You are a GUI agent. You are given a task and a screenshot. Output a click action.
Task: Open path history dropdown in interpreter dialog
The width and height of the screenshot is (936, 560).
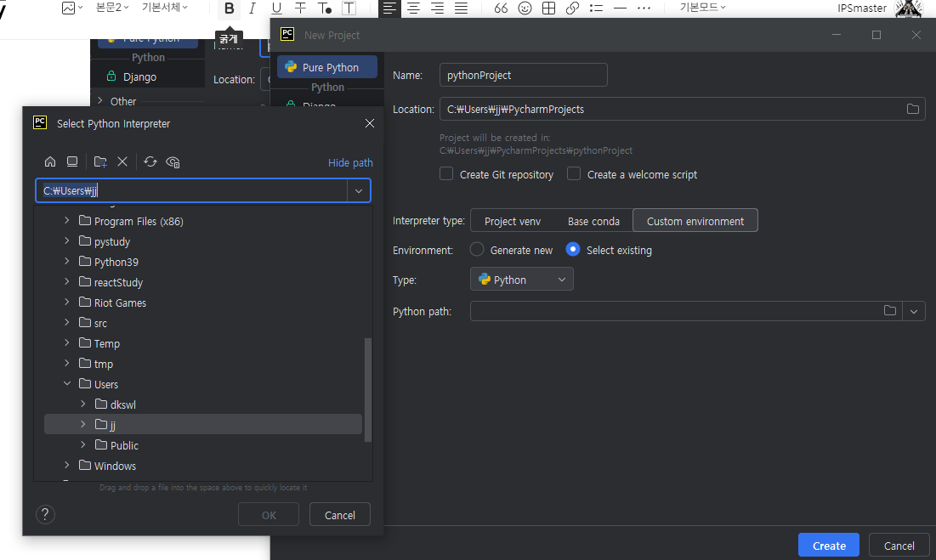tap(359, 191)
